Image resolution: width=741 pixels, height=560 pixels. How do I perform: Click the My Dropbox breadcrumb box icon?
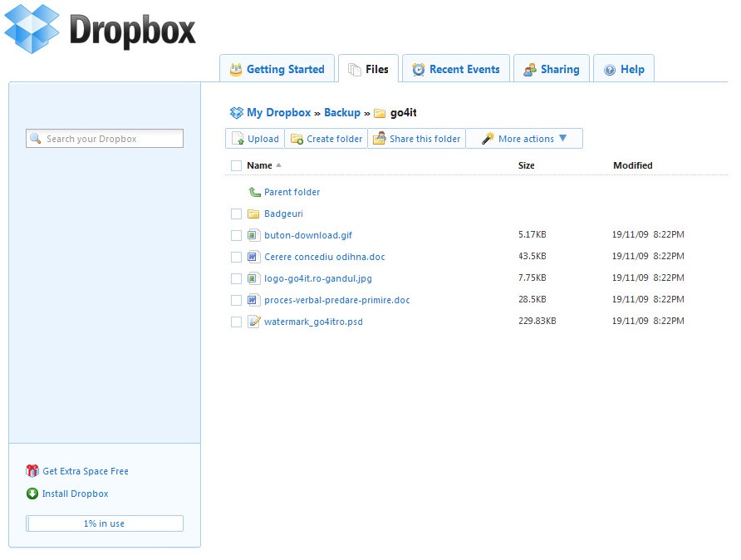tap(236, 112)
